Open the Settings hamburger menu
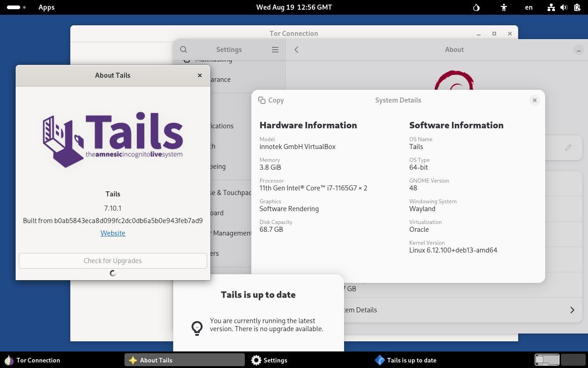 275,50
